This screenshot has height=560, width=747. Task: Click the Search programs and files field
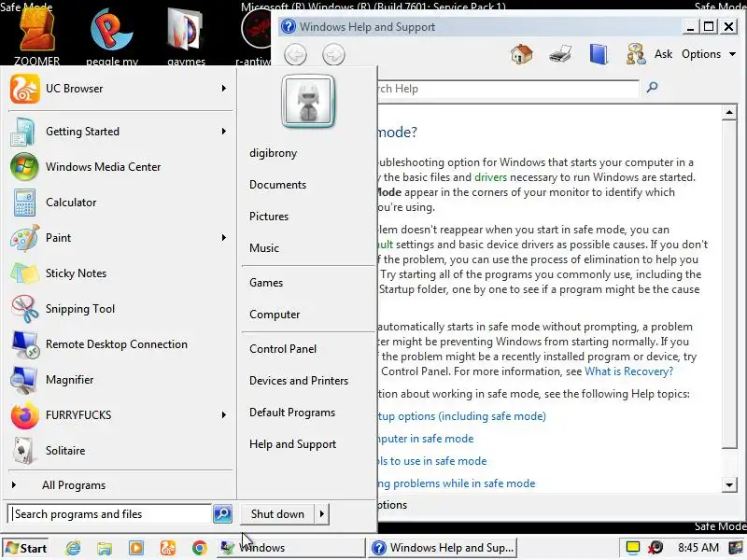coord(110,514)
